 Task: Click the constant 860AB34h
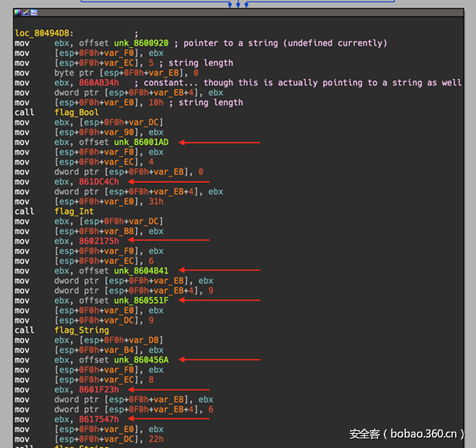99,82
